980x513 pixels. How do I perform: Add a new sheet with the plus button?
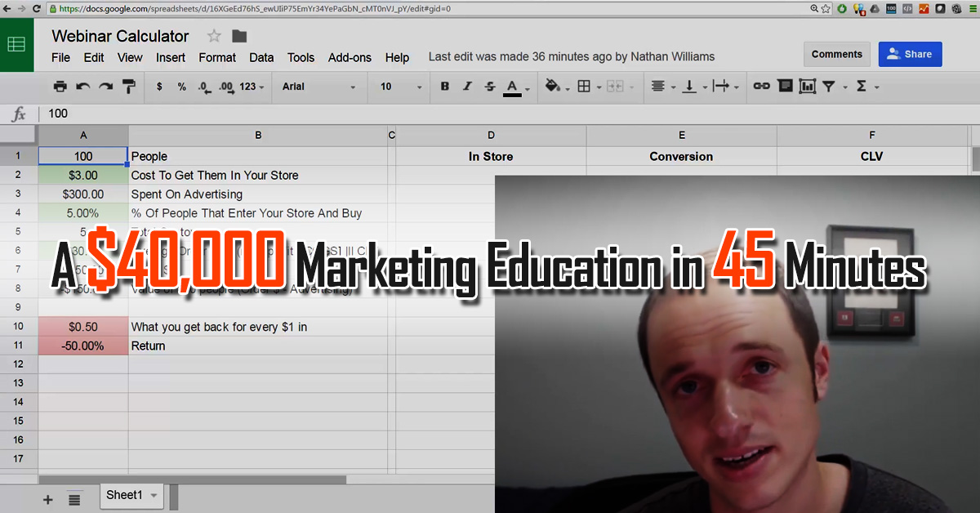(x=47, y=499)
